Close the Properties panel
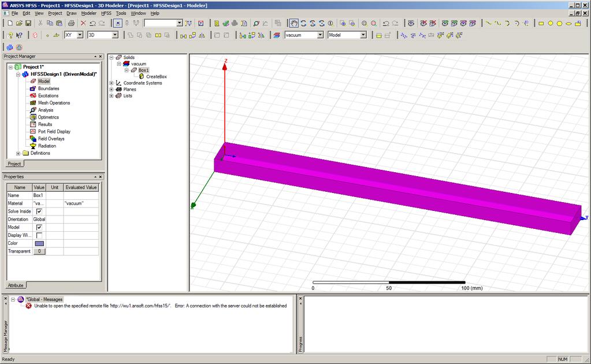 point(101,177)
